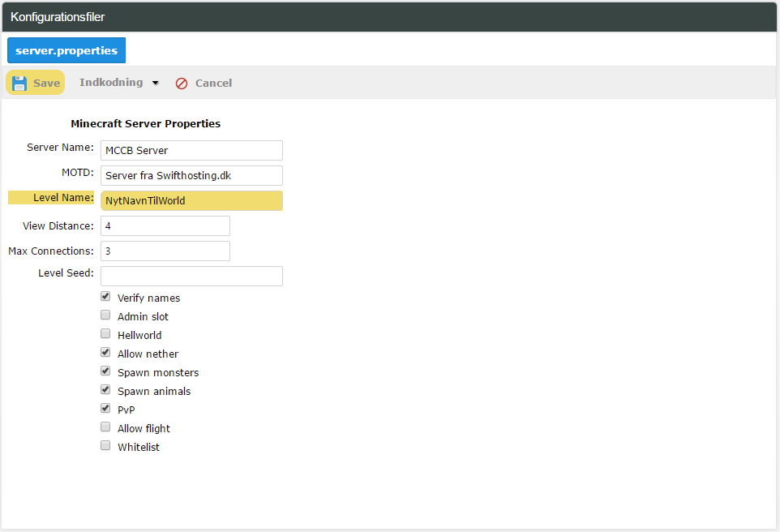
Task: Click the Allow nether label text
Action: pyautogui.click(x=148, y=354)
